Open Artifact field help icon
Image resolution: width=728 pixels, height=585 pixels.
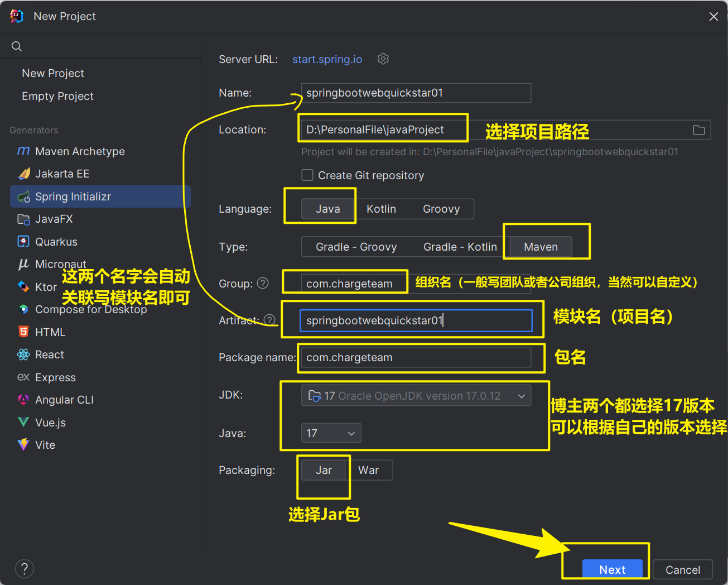(x=269, y=320)
